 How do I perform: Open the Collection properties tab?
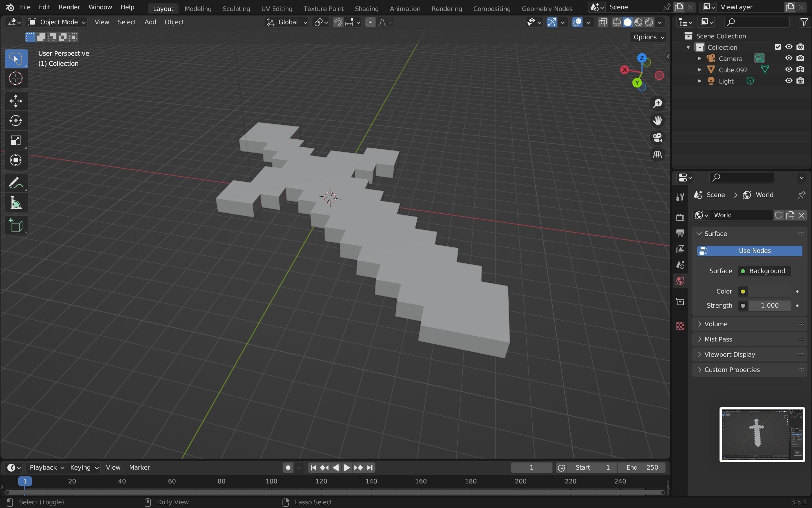[680, 301]
